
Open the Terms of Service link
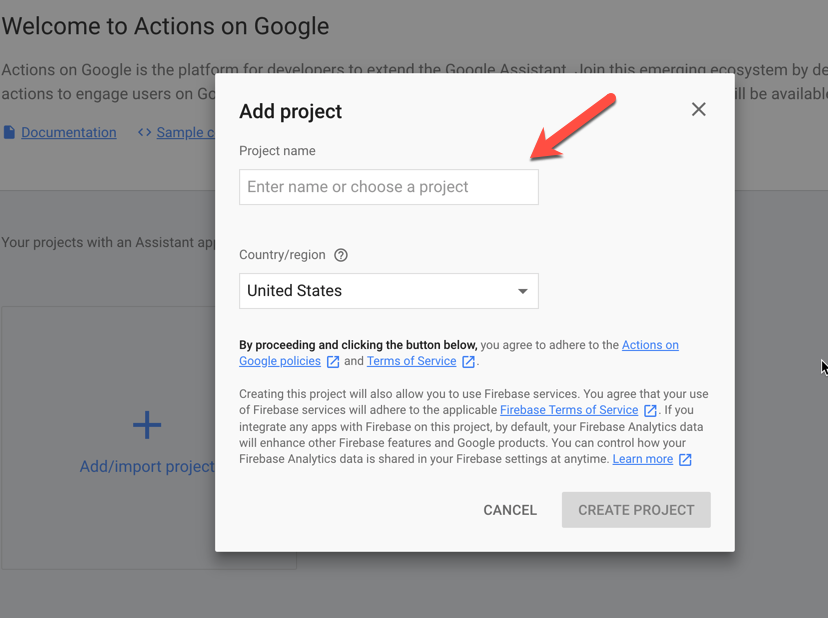pyautogui.click(x=411, y=361)
